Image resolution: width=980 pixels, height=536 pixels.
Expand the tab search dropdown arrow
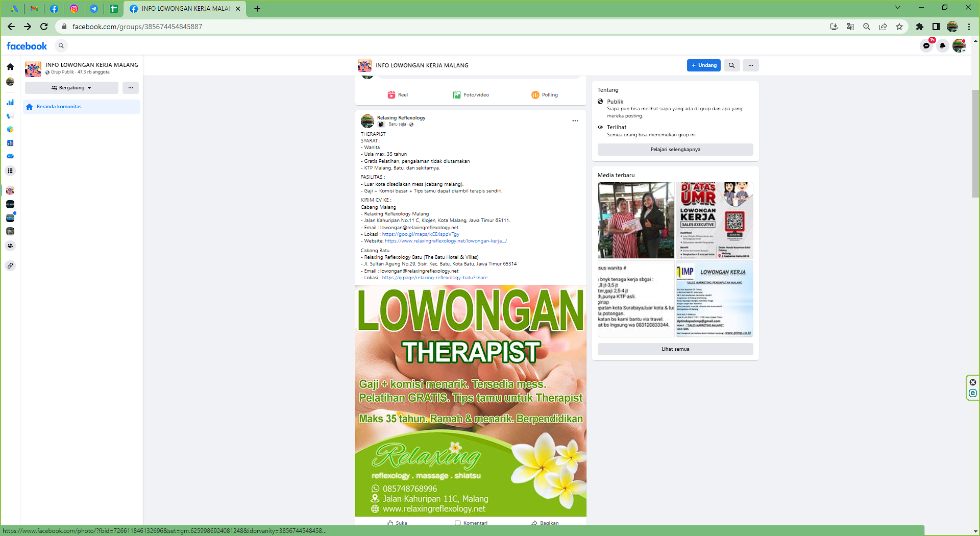pos(898,7)
